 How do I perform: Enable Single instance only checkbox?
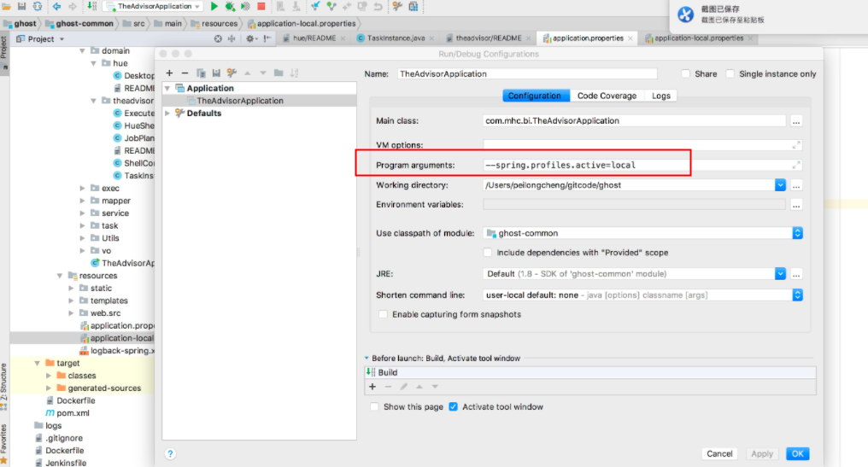(730, 73)
